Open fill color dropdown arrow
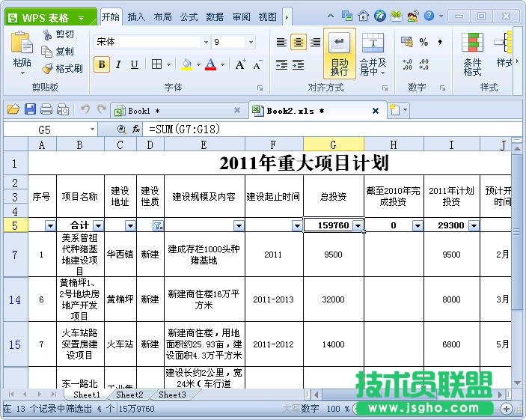 coord(198,64)
